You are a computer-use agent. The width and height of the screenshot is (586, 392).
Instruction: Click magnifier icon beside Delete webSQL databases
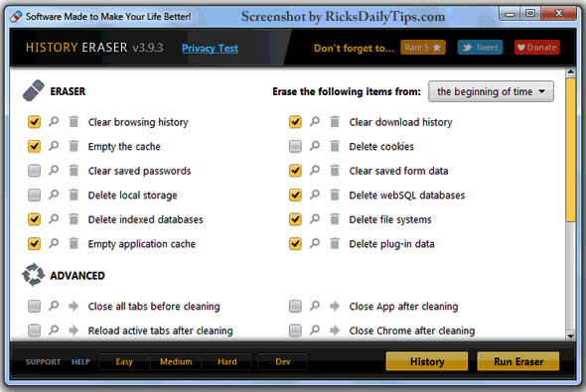click(315, 195)
